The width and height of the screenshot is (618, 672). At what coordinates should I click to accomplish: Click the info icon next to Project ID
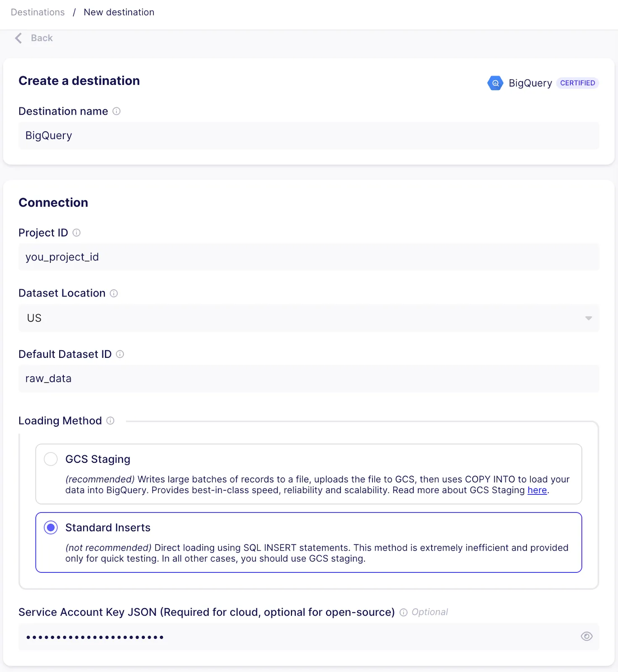[x=76, y=233]
